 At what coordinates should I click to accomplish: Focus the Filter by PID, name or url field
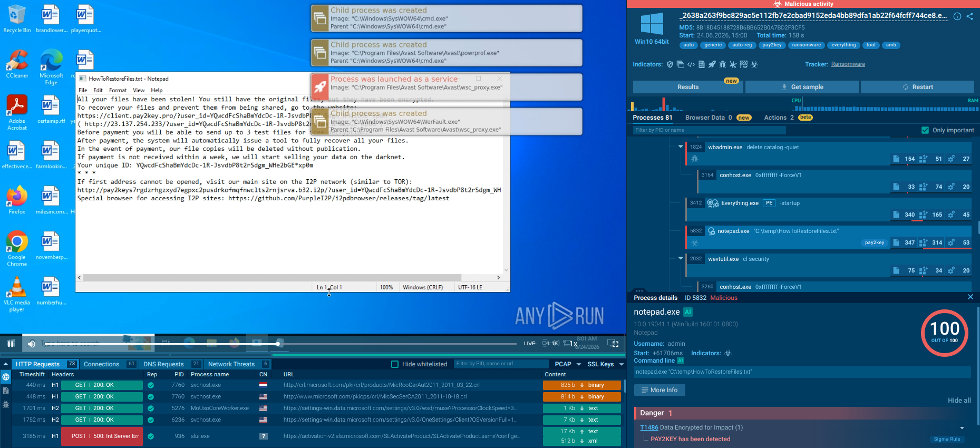pos(501,364)
